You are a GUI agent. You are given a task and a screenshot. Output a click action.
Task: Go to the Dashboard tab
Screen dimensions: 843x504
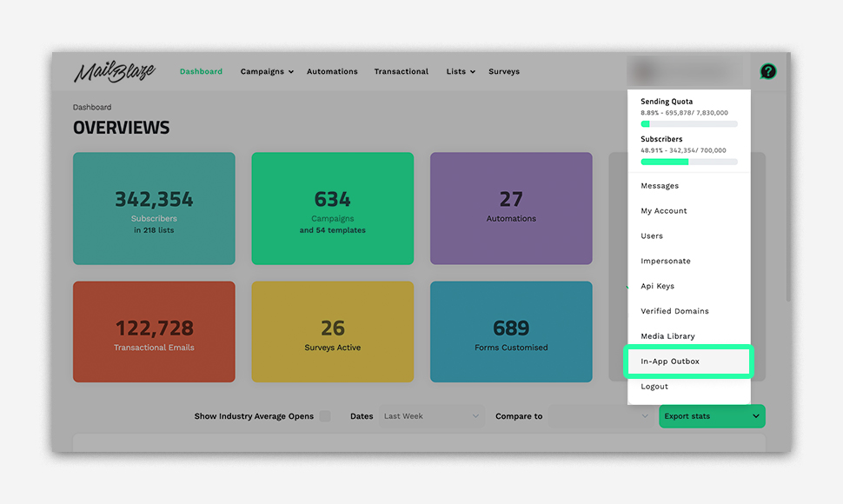pyautogui.click(x=201, y=72)
